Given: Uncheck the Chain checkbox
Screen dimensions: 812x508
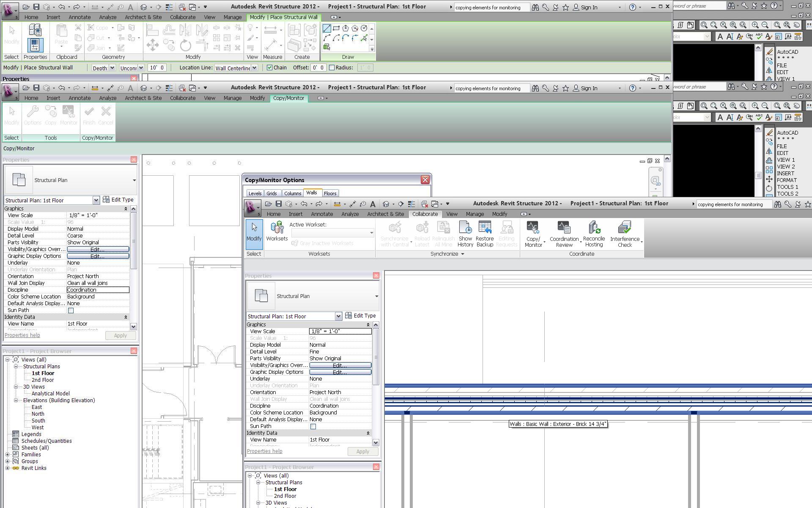Looking at the screenshot, I should pos(269,68).
